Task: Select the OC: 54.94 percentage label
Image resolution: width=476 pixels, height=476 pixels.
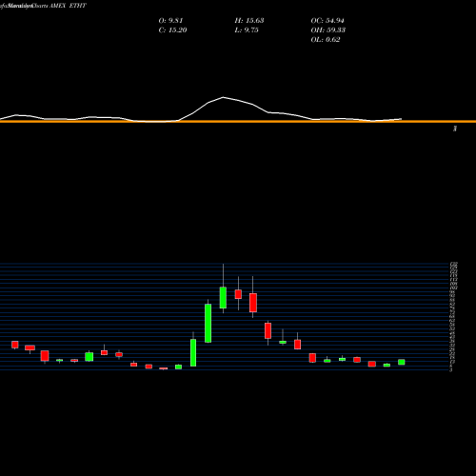Action: coord(327,21)
